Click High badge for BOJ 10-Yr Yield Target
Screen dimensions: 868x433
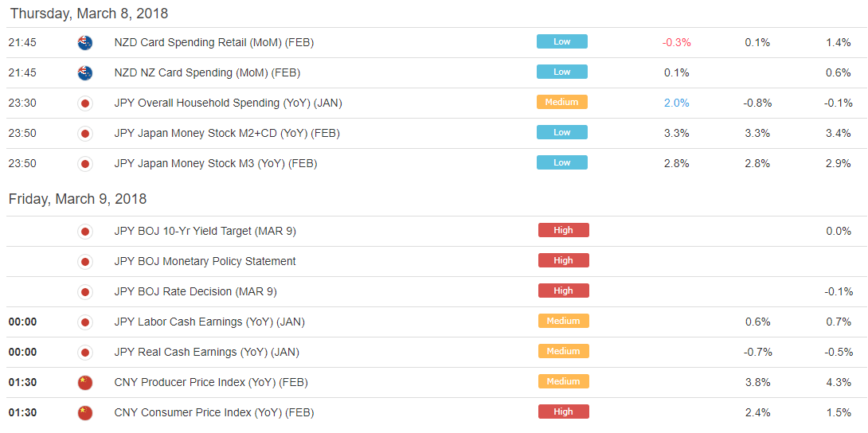click(x=564, y=230)
